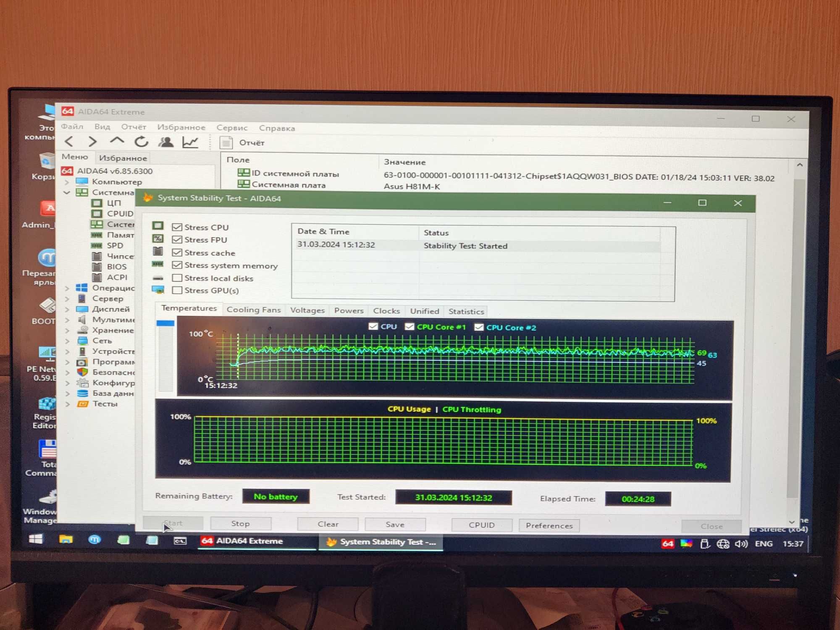Click the network globe tray icon

coord(723,544)
